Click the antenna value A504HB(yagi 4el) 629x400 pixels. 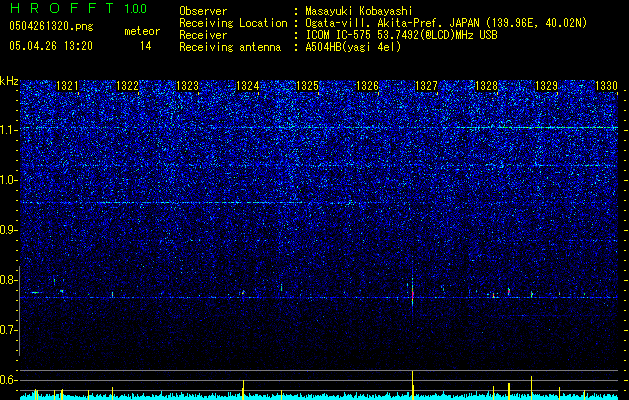pyautogui.click(x=353, y=47)
